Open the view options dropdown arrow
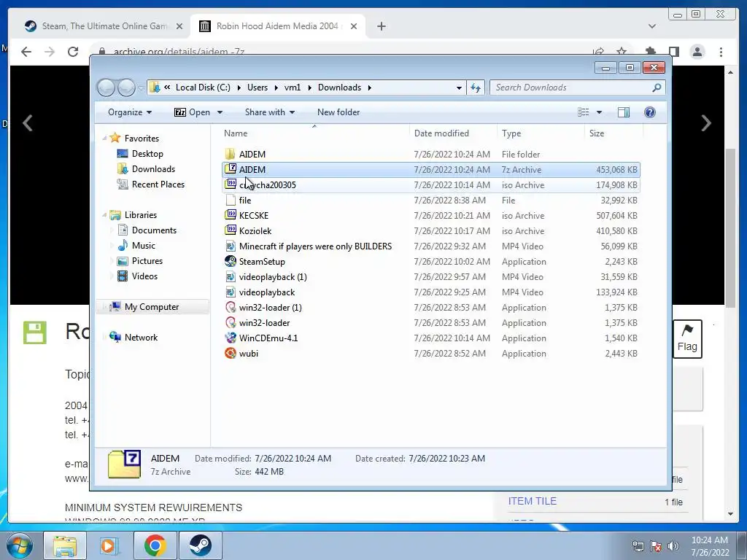This screenshot has width=747, height=560. pos(600,112)
